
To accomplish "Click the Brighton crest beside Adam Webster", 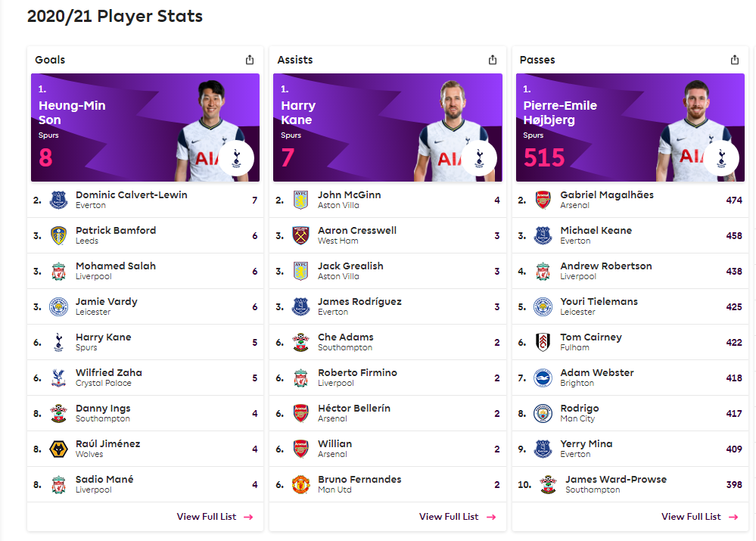I will click(x=543, y=378).
